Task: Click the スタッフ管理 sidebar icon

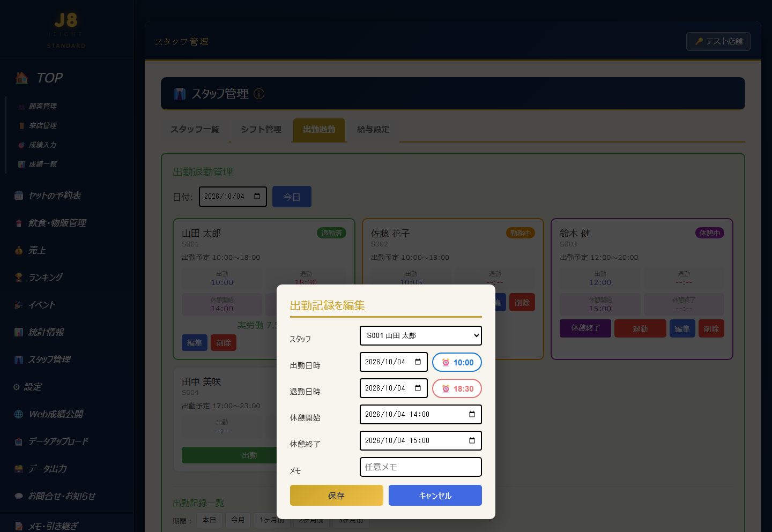Action: click(19, 359)
